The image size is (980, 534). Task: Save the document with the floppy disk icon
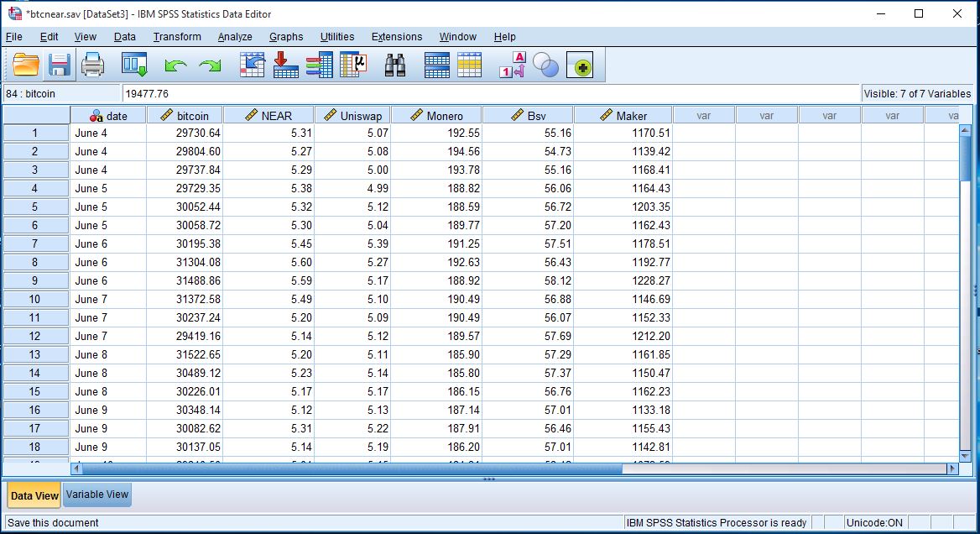click(x=60, y=65)
